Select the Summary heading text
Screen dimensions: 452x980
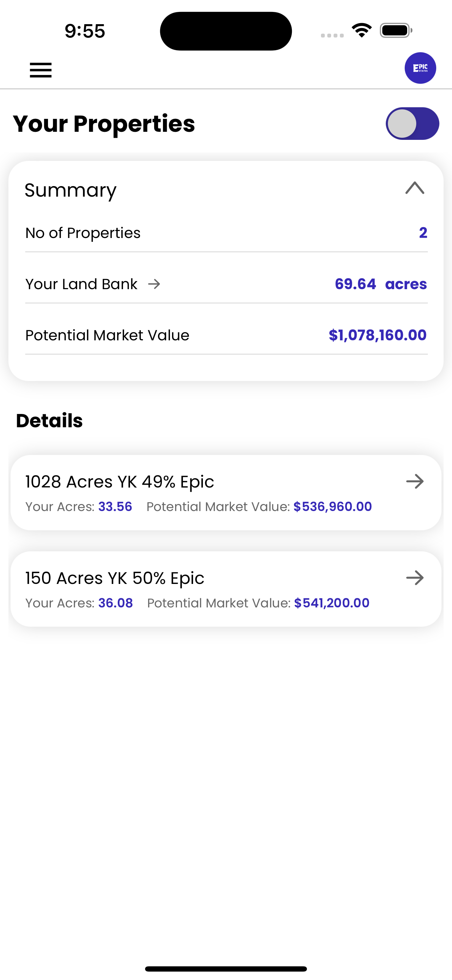(x=70, y=190)
